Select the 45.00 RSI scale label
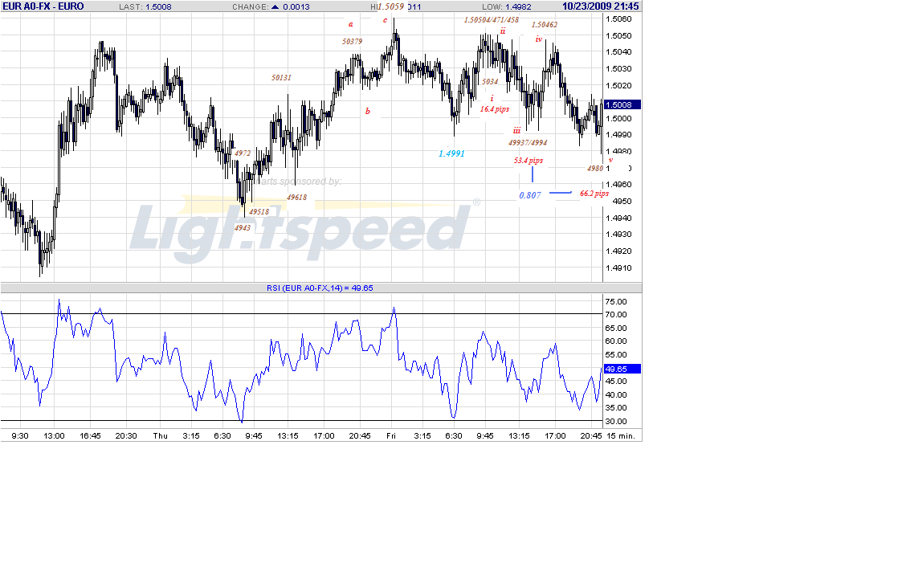This screenshot has height=588, width=906. click(x=615, y=382)
